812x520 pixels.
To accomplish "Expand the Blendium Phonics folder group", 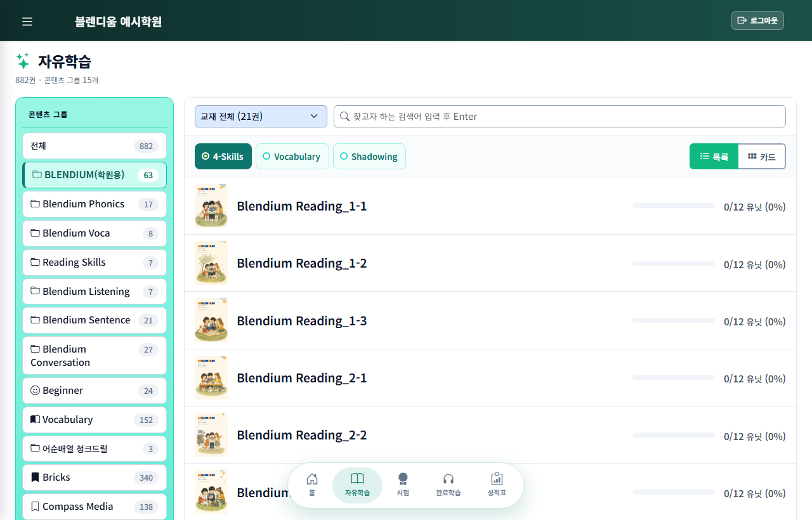I will 95,204.
